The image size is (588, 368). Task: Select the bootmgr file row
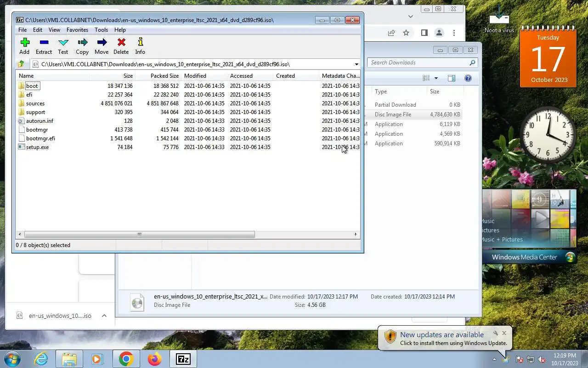pyautogui.click(x=188, y=130)
